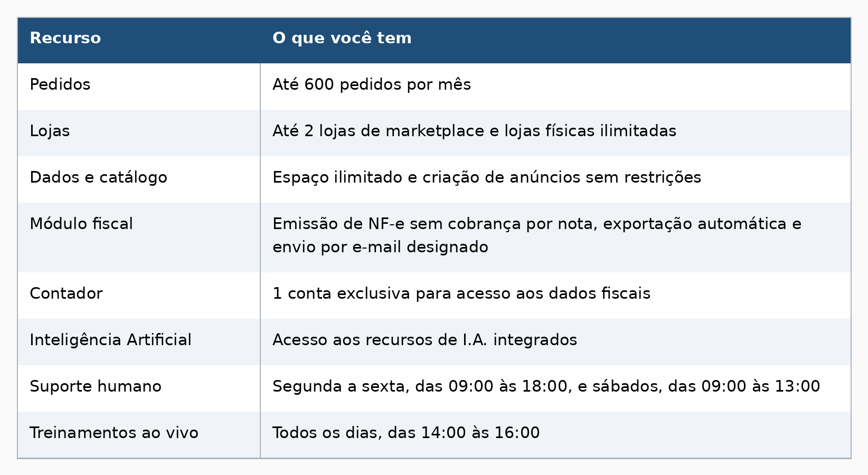Select the Treinamentos ao vivo label
Screen dimensions: 868x475
(x=114, y=433)
